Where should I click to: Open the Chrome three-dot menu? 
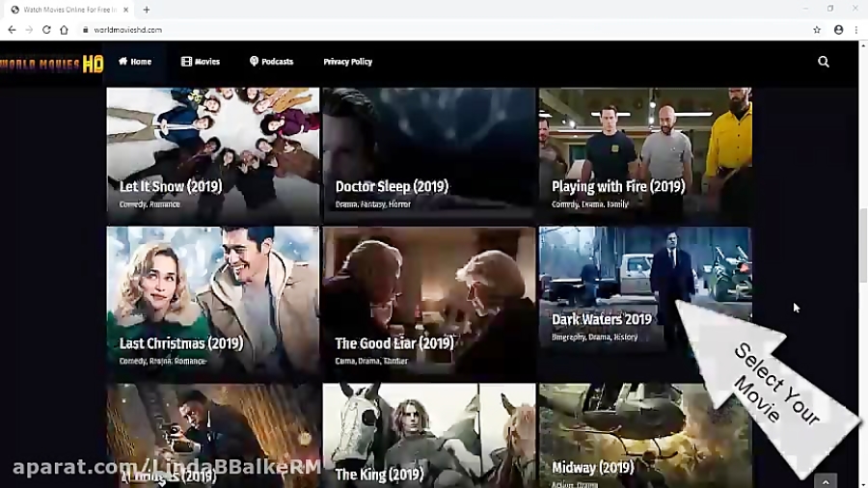pos(855,30)
